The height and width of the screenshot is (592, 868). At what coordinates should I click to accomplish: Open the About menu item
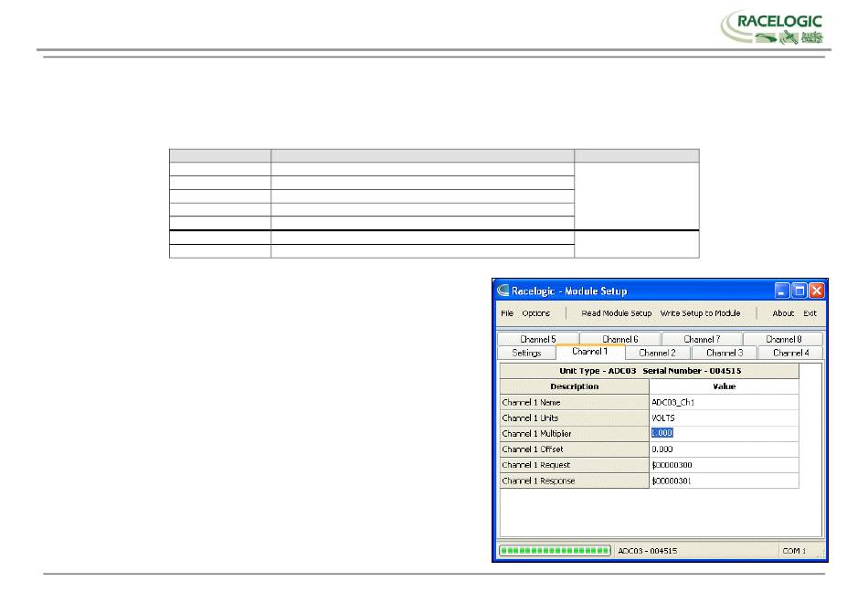[x=783, y=313]
